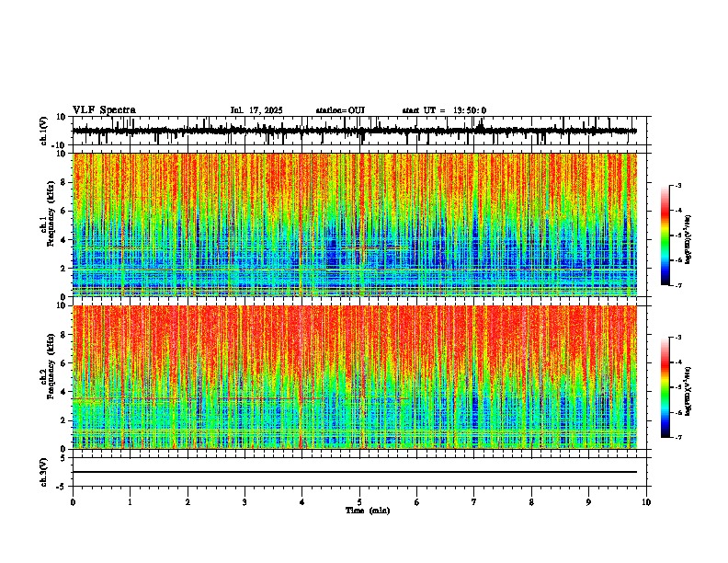The image size is (728, 563).
Task: Click time axis tick label '9'
Action: 588,502
